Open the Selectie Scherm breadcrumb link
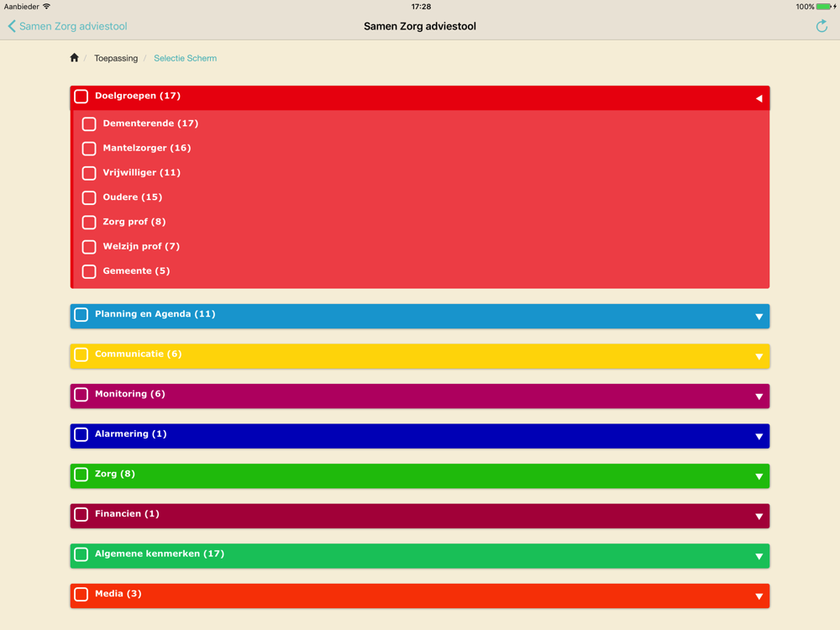The width and height of the screenshot is (840, 630). coord(186,58)
